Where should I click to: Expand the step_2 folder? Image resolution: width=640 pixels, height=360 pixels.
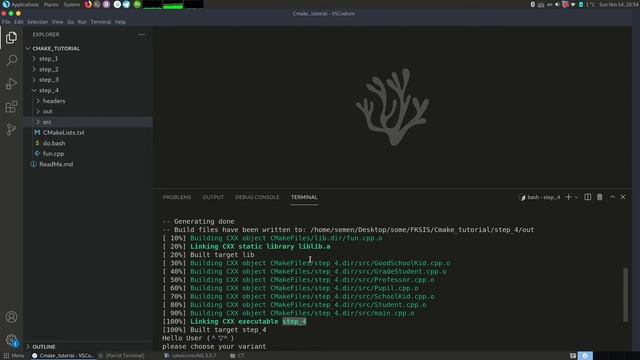pyautogui.click(x=88, y=69)
